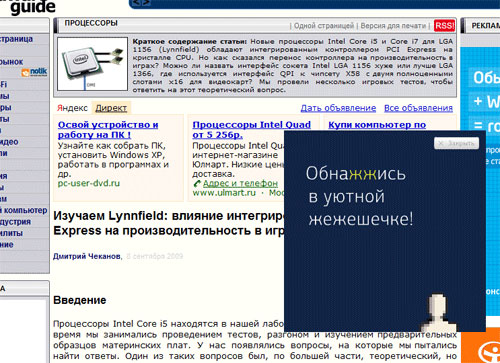Open the Все объявления link
Viewport: 500px width, 363px height.
418,108
